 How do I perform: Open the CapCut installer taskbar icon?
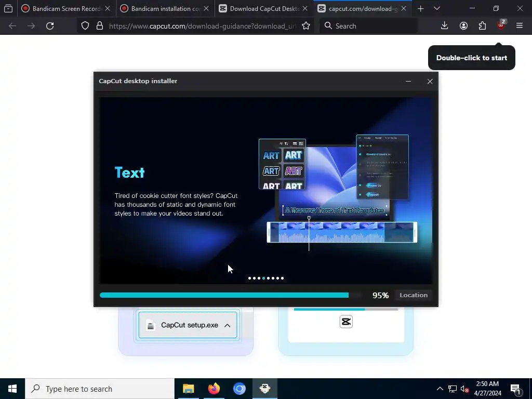[265, 389]
